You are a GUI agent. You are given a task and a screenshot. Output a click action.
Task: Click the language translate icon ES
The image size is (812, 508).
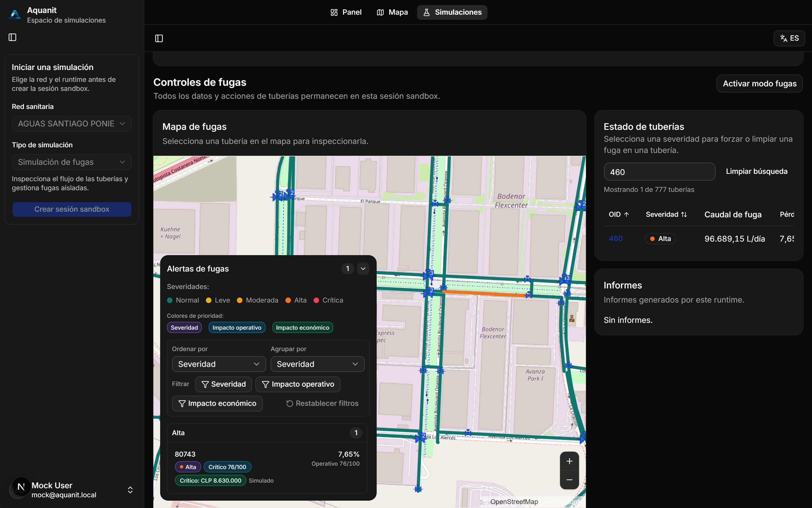pyautogui.click(x=789, y=38)
